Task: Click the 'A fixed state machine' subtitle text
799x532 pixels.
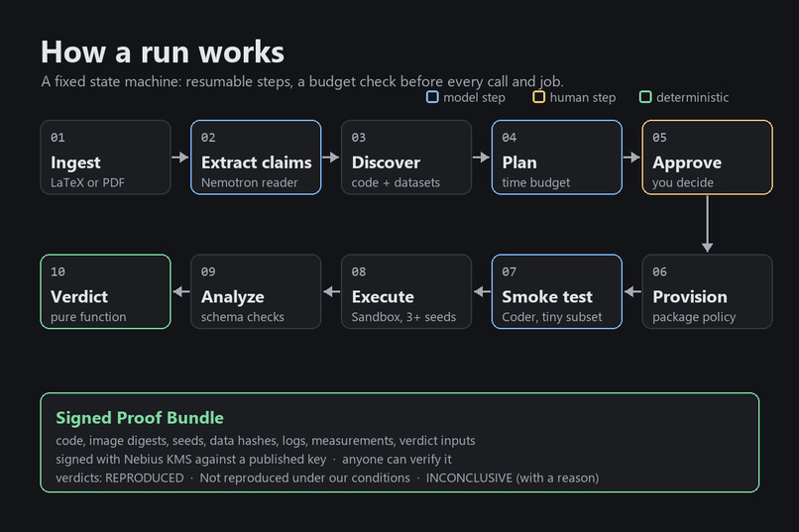Action: tap(302, 81)
